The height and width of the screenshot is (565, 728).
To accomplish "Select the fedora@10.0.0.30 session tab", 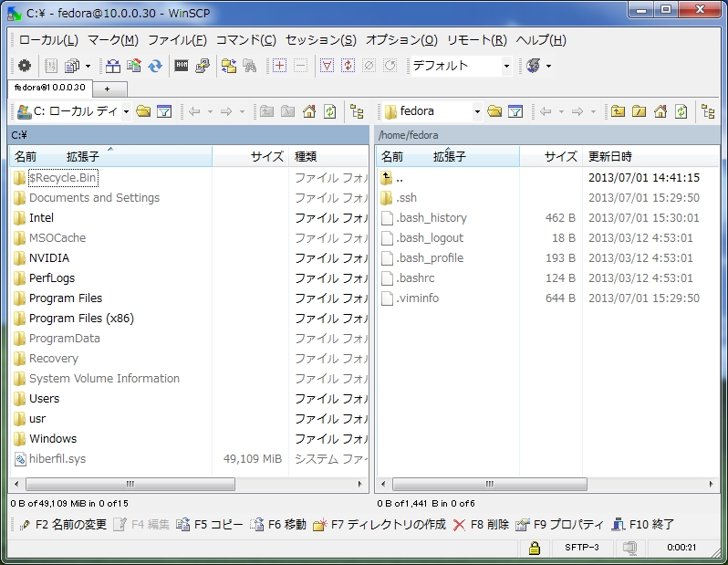I will 50,88.
